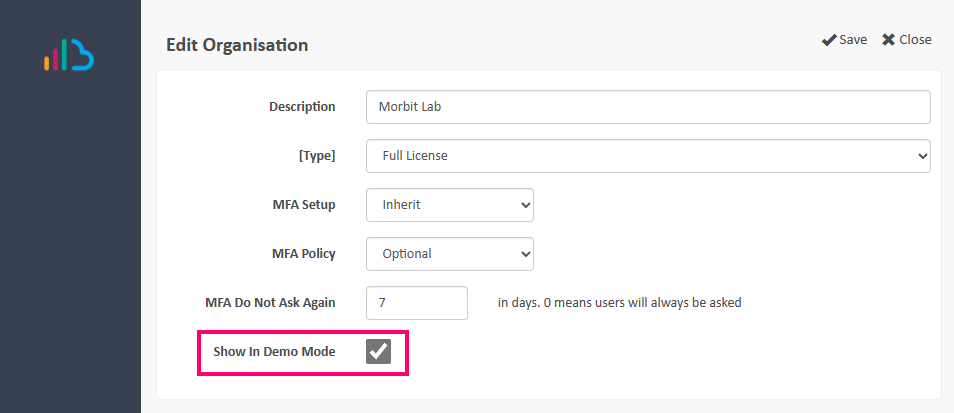Viewport: 954px width, 413px height.
Task: Click the arrow on the [Type] dropdown
Action: click(921, 155)
